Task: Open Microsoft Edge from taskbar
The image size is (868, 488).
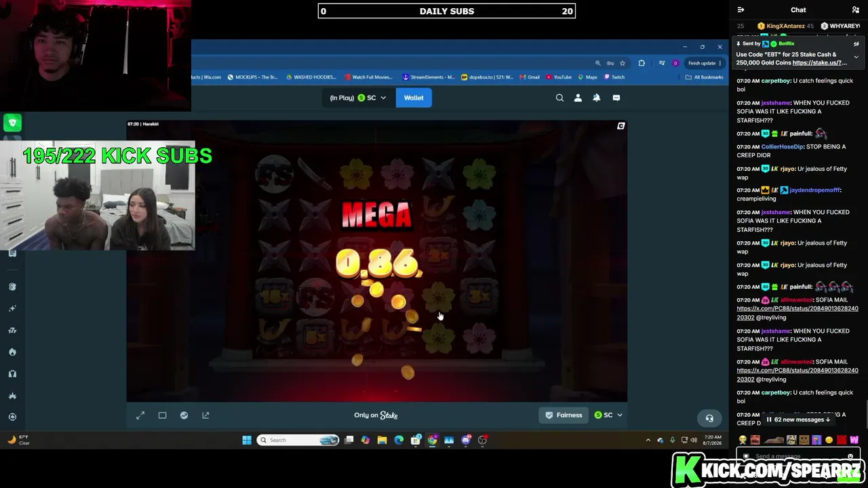Action: click(x=399, y=441)
